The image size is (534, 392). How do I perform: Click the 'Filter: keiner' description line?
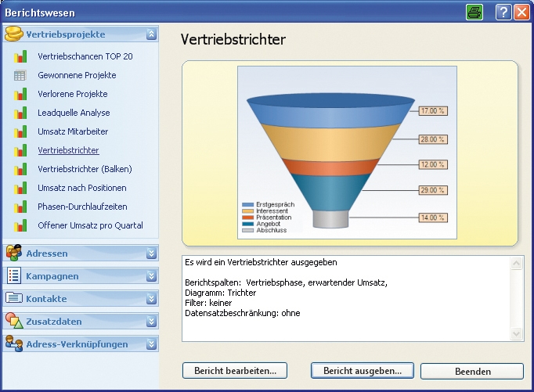208,303
